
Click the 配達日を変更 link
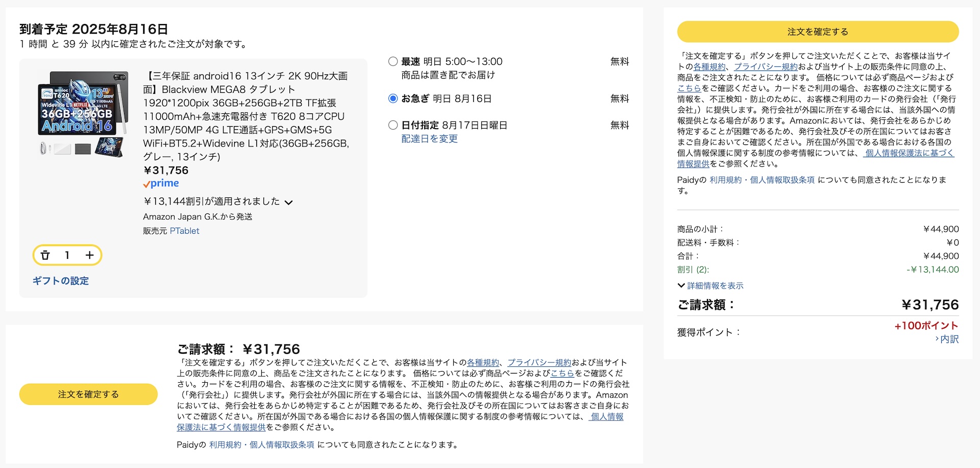pyautogui.click(x=429, y=139)
